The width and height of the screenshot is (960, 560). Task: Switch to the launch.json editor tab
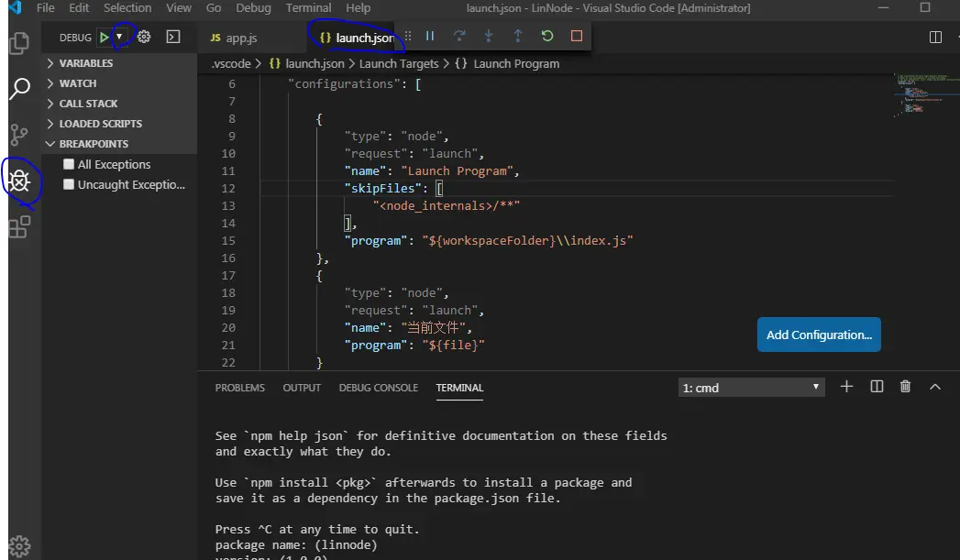pyautogui.click(x=358, y=38)
